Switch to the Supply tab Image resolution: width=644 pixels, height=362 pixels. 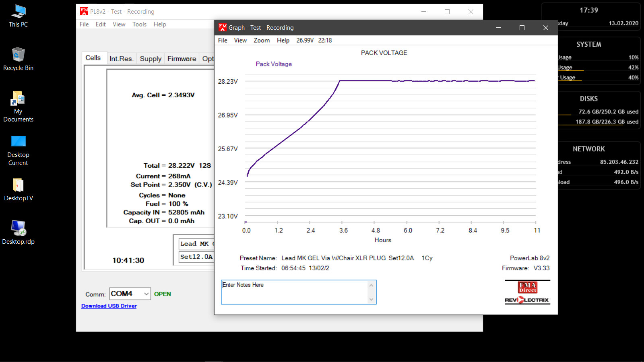(x=151, y=59)
